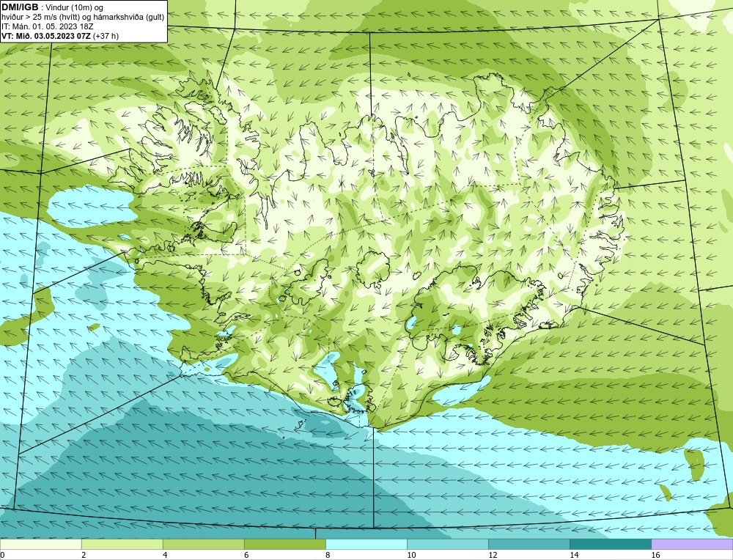Click the 6–8 m/s darker green legend swatch
This screenshot has width=733, height=560.
[x=284, y=544]
